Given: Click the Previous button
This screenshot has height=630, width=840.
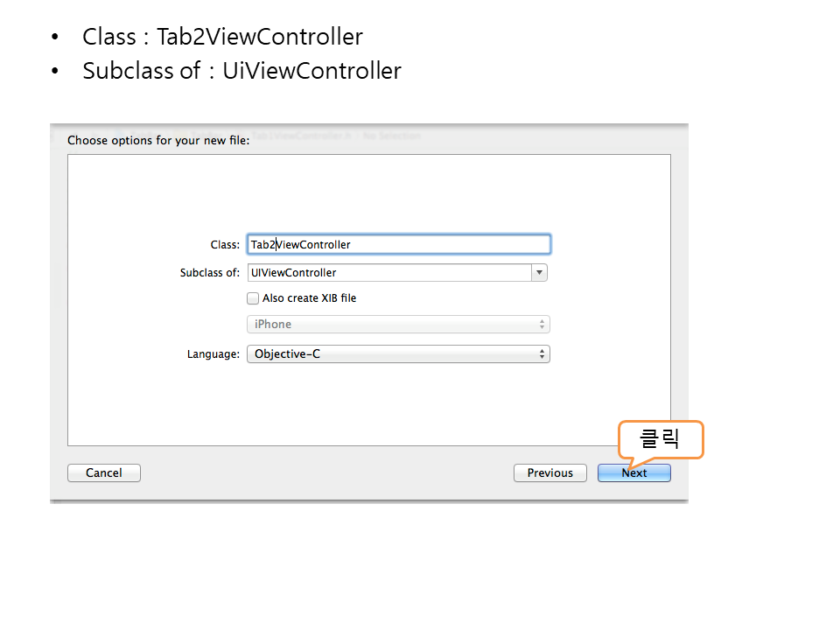Looking at the screenshot, I should [549, 472].
